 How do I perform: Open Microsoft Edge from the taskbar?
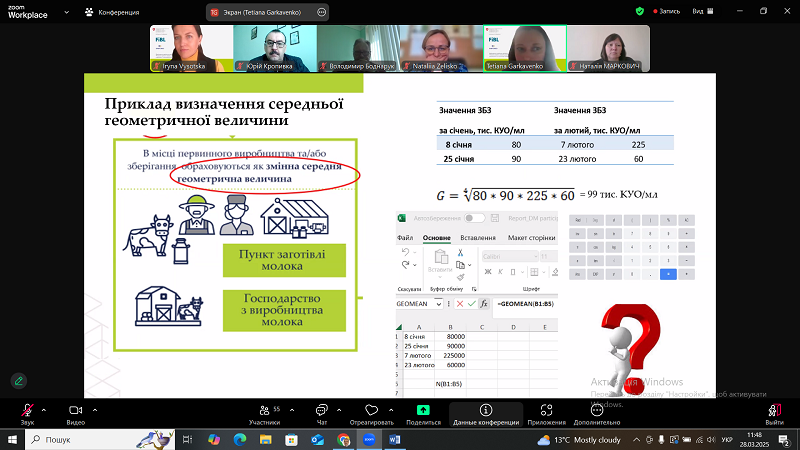point(240,439)
